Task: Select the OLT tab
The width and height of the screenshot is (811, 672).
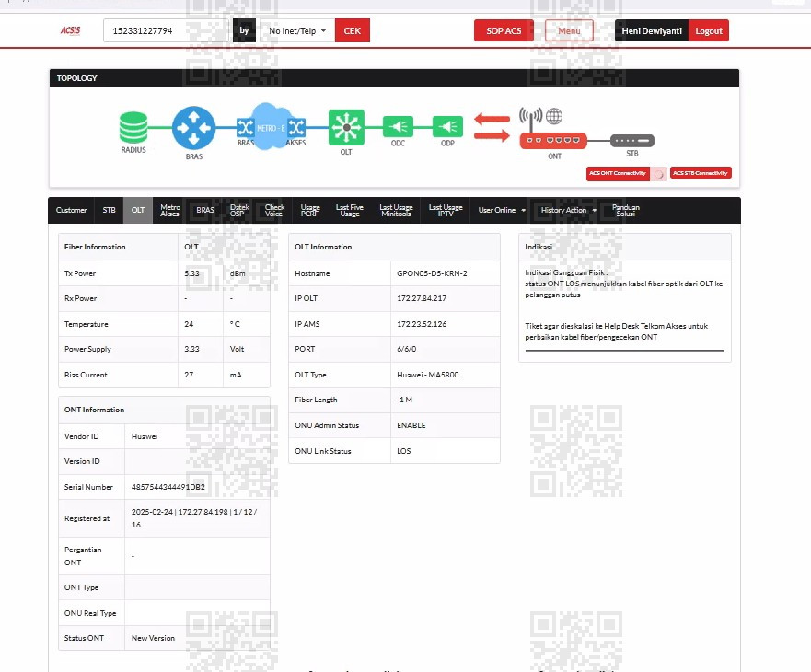Action: 137,210
